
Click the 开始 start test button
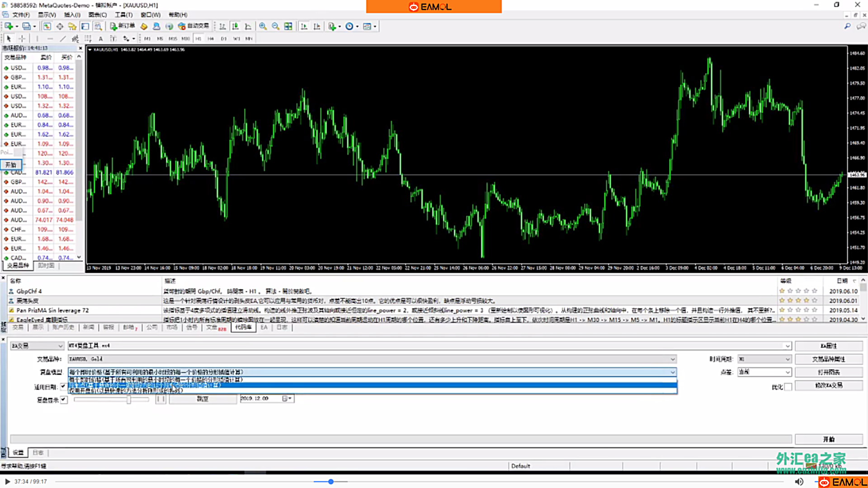point(829,439)
